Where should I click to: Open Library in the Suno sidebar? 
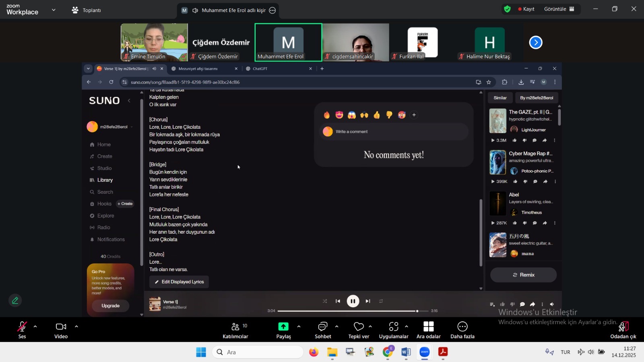tap(105, 180)
